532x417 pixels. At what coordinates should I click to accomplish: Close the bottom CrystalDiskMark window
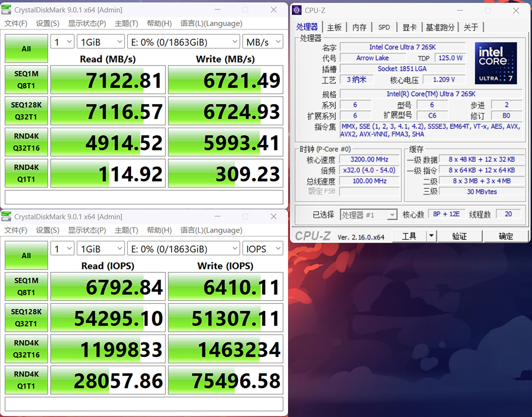pos(273,217)
